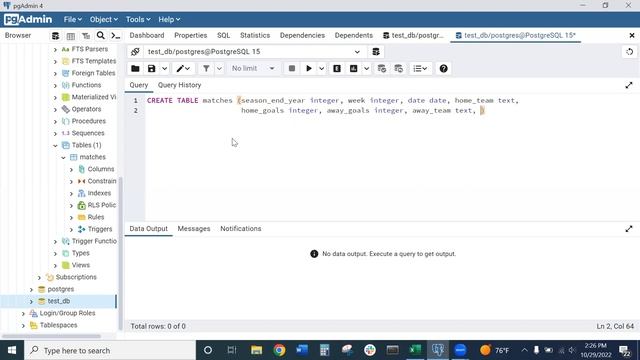Expand the Columns node
This screenshot has width=640, height=360.
tap(71, 169)
